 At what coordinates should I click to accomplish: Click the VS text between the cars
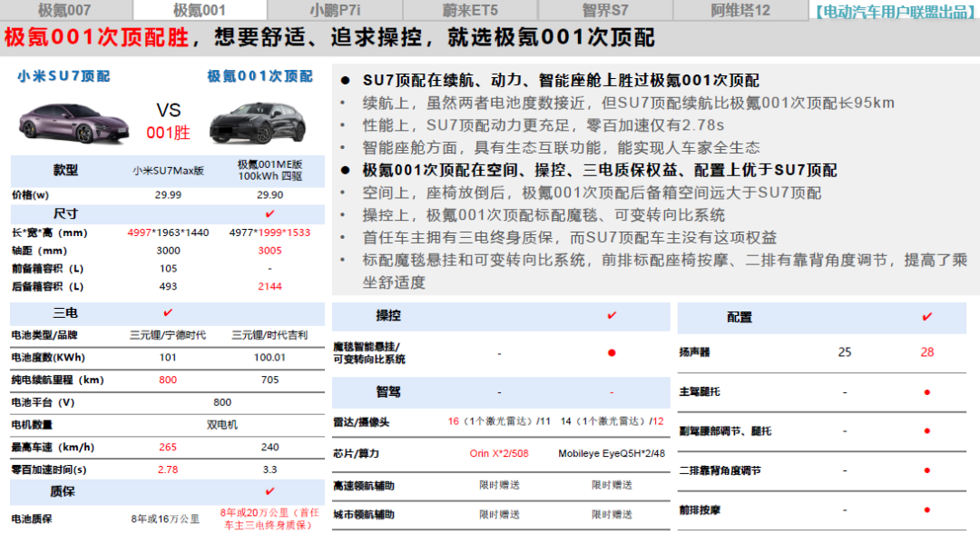point(168,111)
